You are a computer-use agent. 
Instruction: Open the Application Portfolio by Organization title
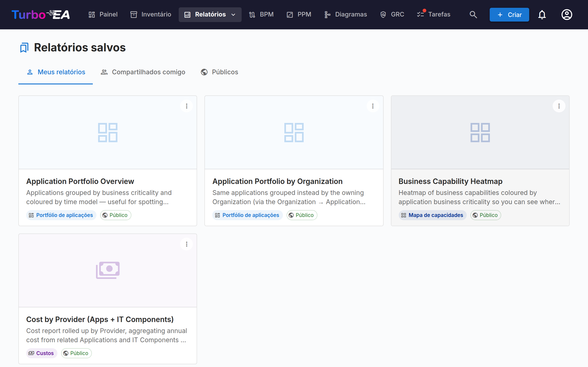click(x=277, y=181)
